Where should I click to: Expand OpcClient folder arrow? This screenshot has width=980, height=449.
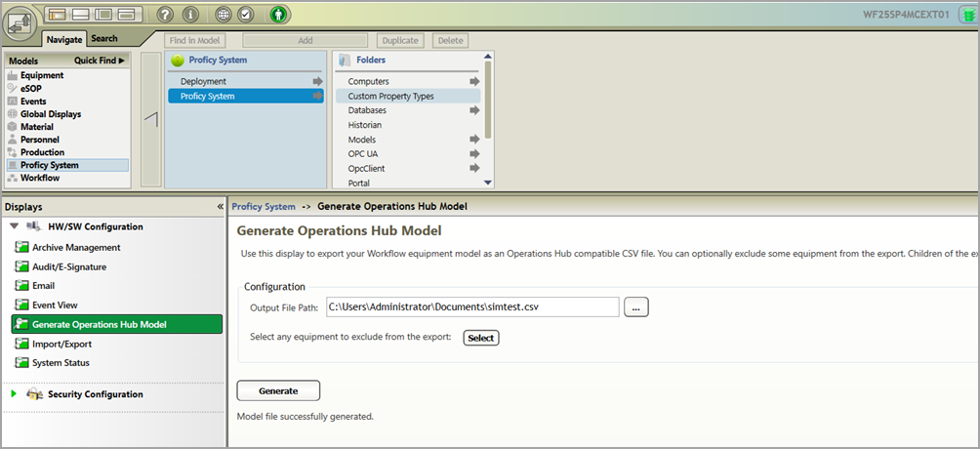tap(475, 168)
